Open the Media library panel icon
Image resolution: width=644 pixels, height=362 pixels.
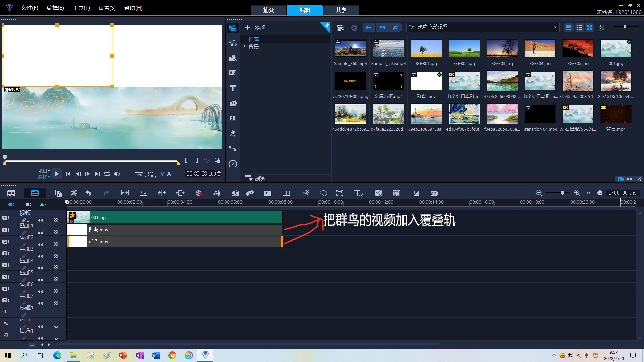[233, 28]
